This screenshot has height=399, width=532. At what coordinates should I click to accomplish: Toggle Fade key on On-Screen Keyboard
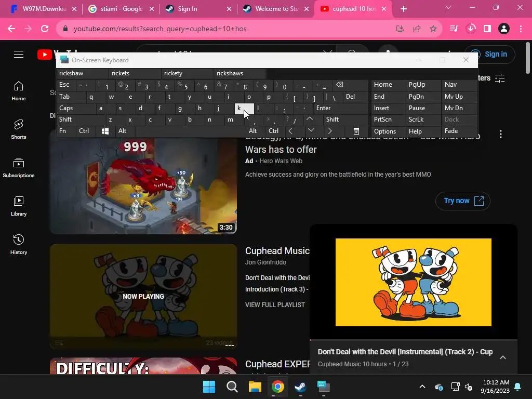(x=459, y=131)
